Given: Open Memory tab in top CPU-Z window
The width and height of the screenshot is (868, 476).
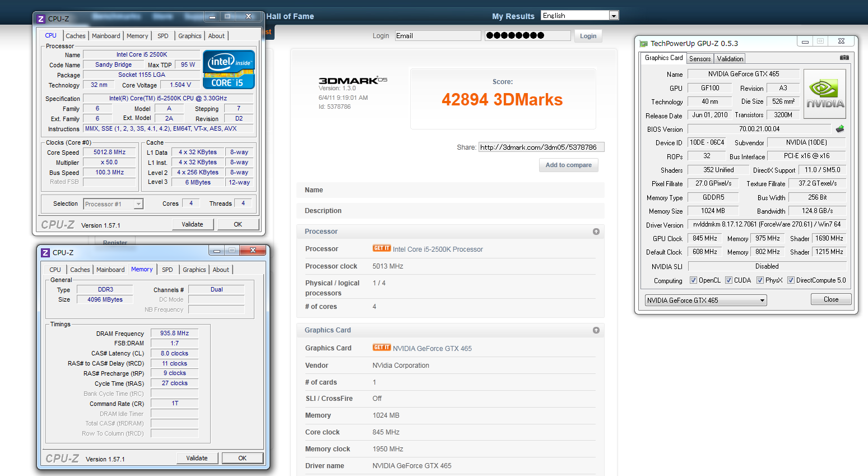Looking at the screenshot, I should click(137, 36).
